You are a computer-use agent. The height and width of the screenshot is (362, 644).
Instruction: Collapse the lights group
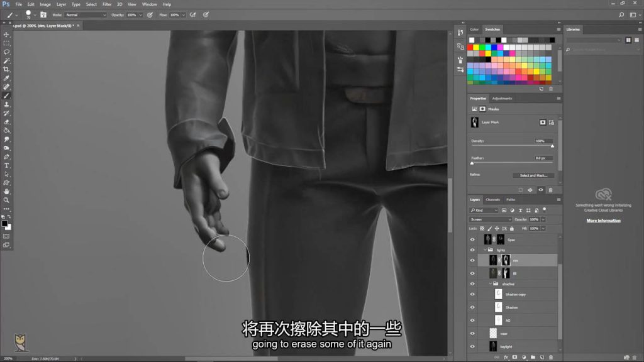coord(485,250)
